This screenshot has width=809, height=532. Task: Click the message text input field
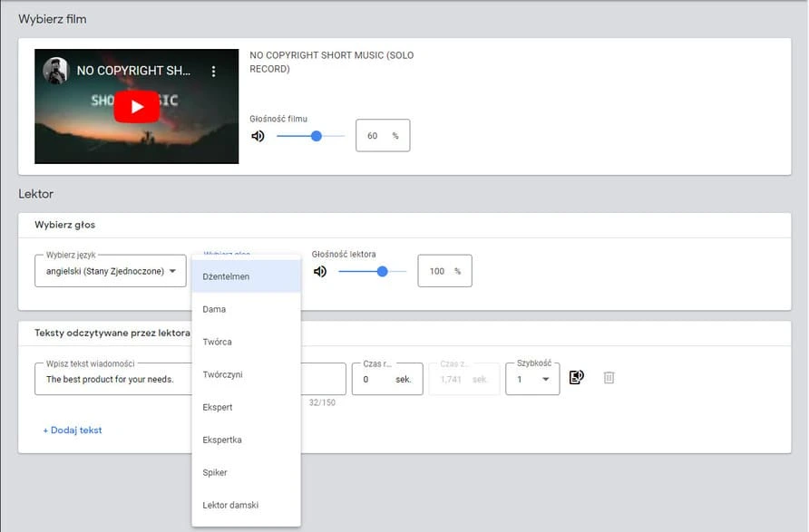coord(113,379)
